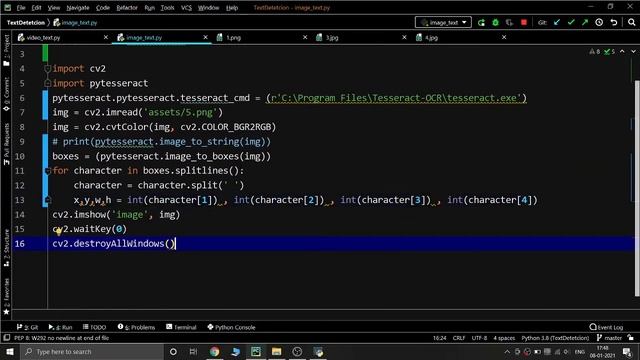Change file encoding UTF-8 in status bar
This screenshot has width=640, height=360.
click(x=479, y=338)
